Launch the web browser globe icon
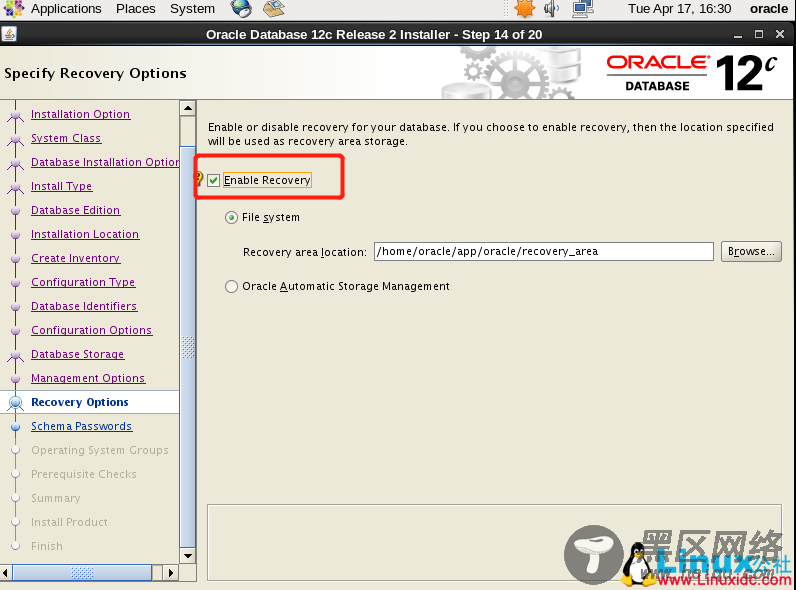The image size is (796, 590). [241, 9]
